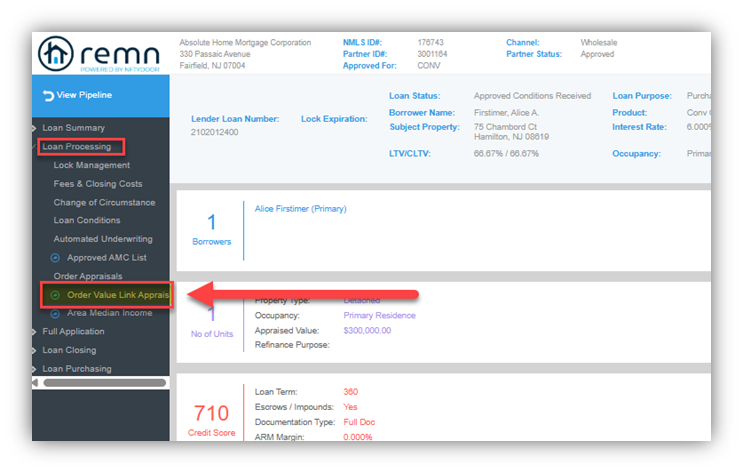Viewport: 743px width, 473px height.
Task: Go to Loan Conditions
Action: [87, 220]
